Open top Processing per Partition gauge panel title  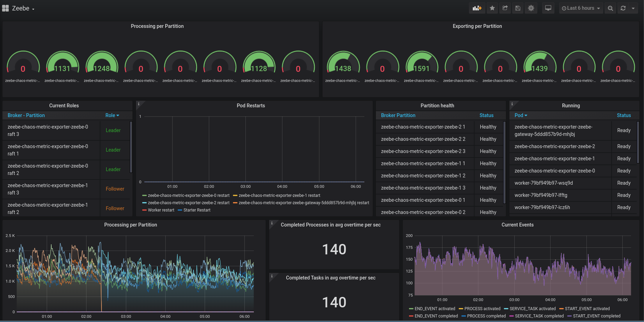[x=157, y=26]
